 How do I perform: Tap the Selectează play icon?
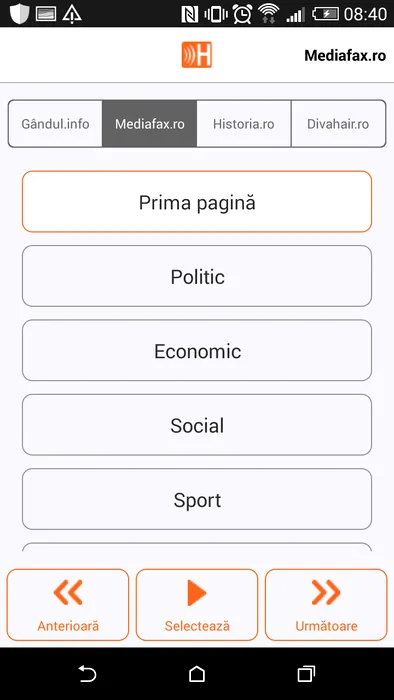[197, 593]
